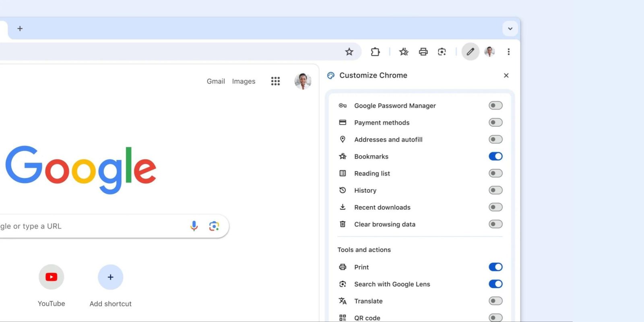Open Chrome three-dot menu
The image size is (644, 322).
(508, 52)
